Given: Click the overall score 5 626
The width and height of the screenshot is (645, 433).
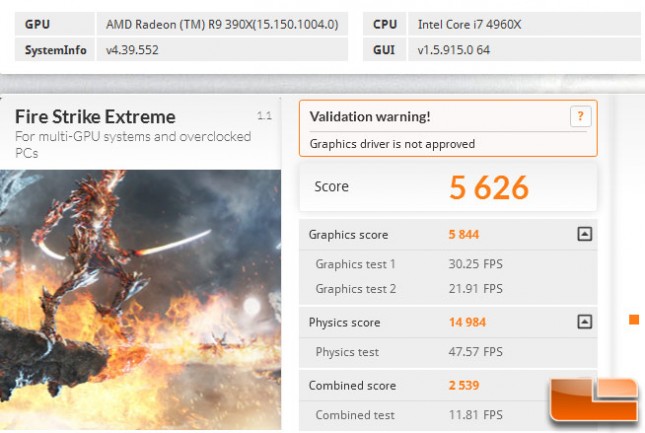Looking at the screenshot, I should [x=489, y=188].
